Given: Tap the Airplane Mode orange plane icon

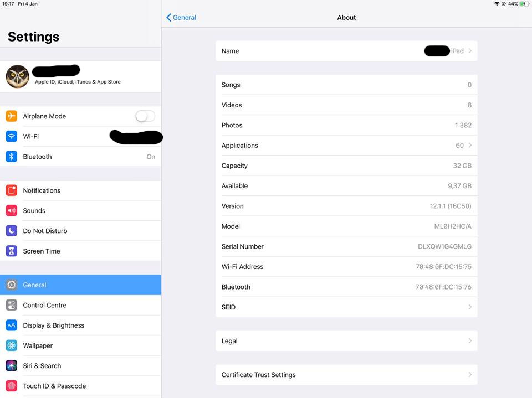Looking at the screenshot, I should click(11, 116).
